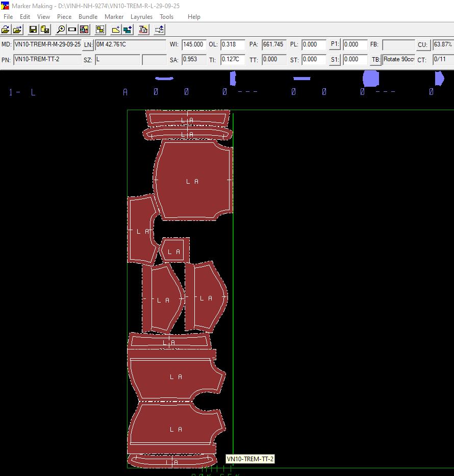Open the Bundle menu

click(x=88, y=17)
